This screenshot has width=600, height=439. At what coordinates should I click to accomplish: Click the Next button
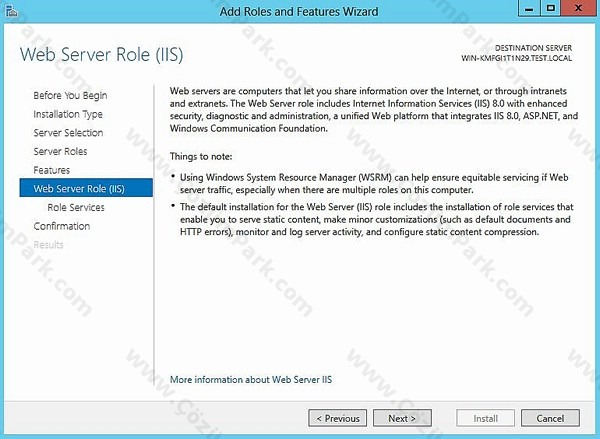tap(402, 418)
